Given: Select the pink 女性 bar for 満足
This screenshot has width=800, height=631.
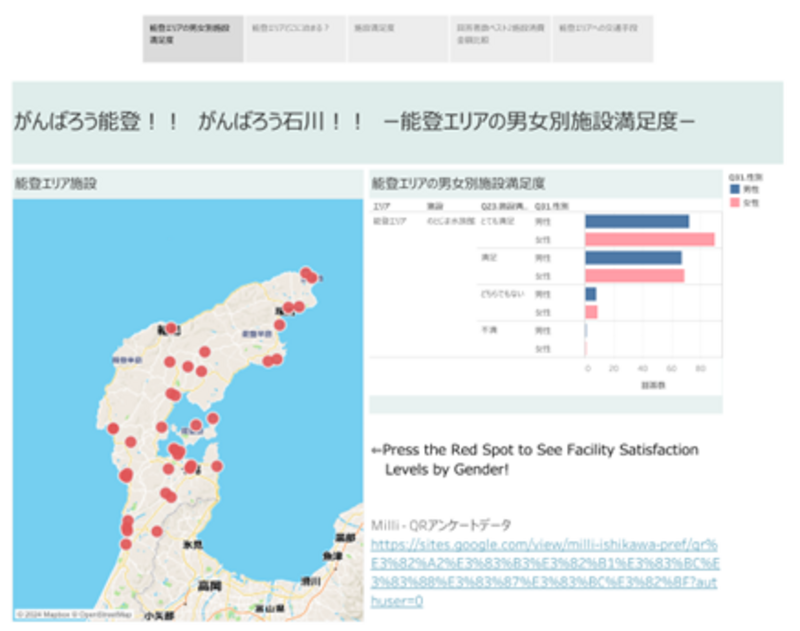Looking at the screenshot, I should [634, 275].
